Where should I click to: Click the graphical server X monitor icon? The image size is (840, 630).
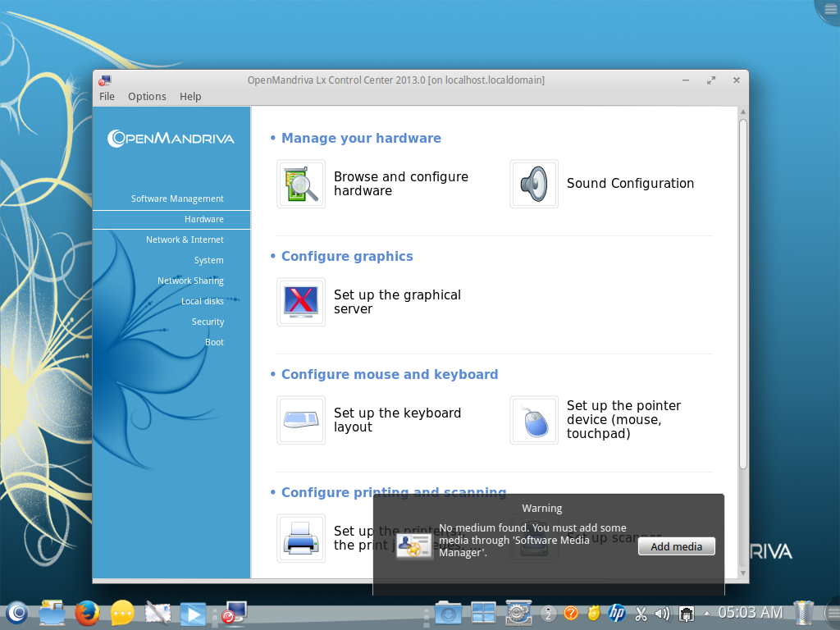coord(301,302)
